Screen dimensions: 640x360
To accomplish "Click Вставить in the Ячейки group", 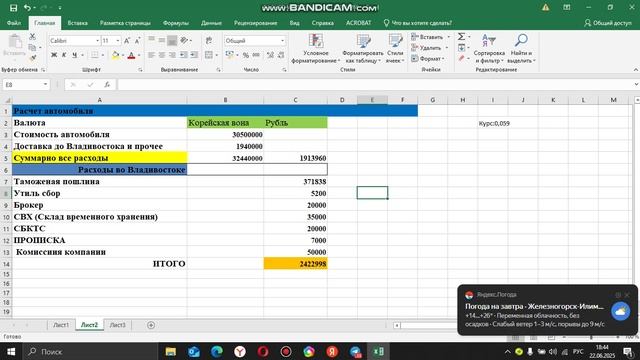I will tap(427, 37).
